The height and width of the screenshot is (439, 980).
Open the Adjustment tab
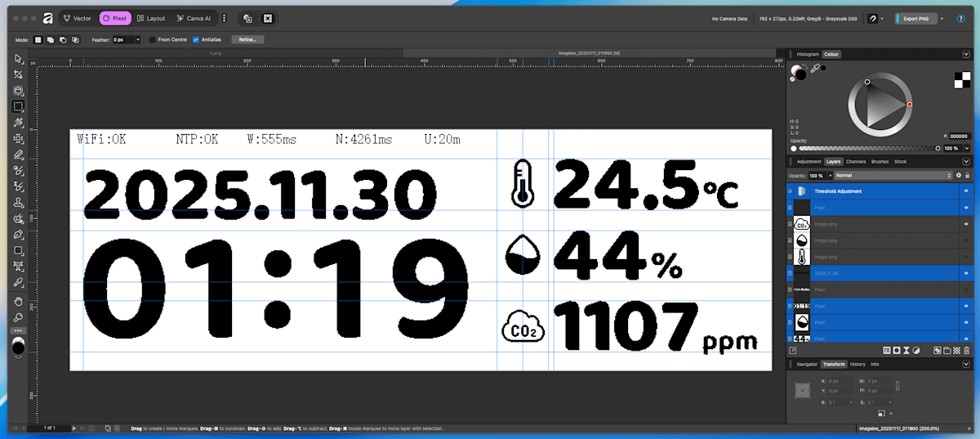click(808, 162)
